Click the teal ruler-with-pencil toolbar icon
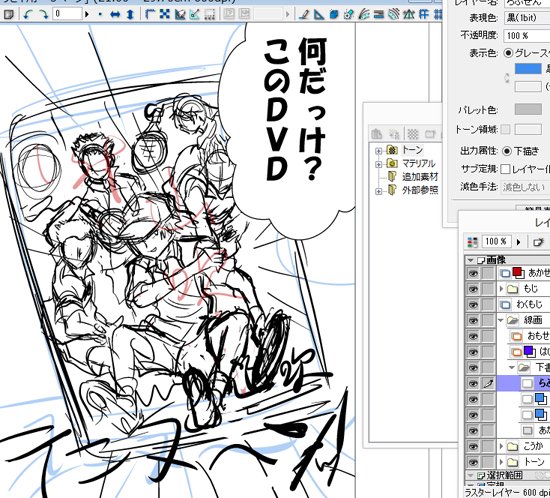 (194, 14)
